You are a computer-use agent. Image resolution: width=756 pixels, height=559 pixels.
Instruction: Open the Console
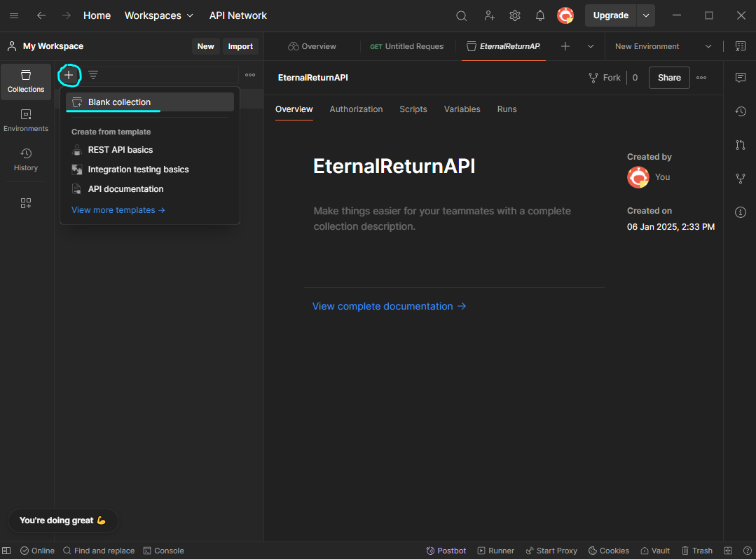click(163, 551)
